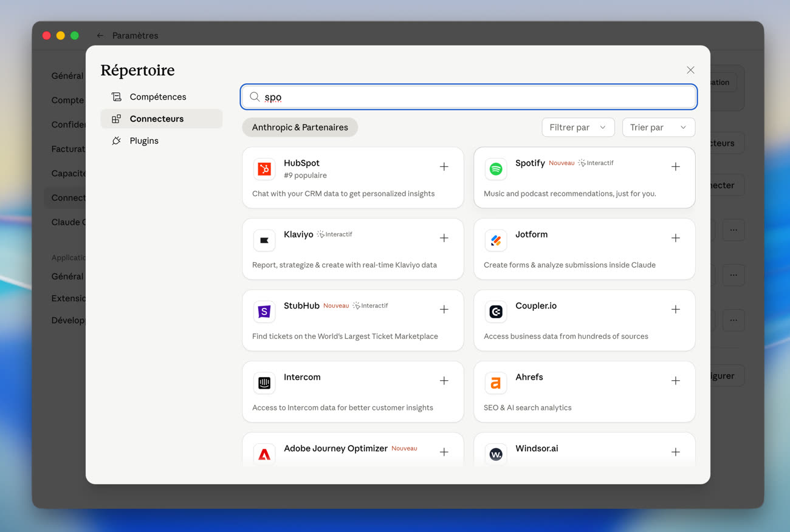Click the HubSpot logo icon

tap(264, 169)
